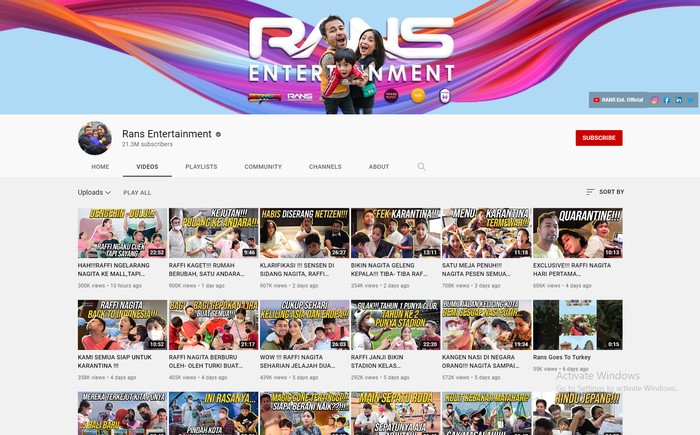
Task: Open the Rindu Jepang thumbnail
Action: 578,414
